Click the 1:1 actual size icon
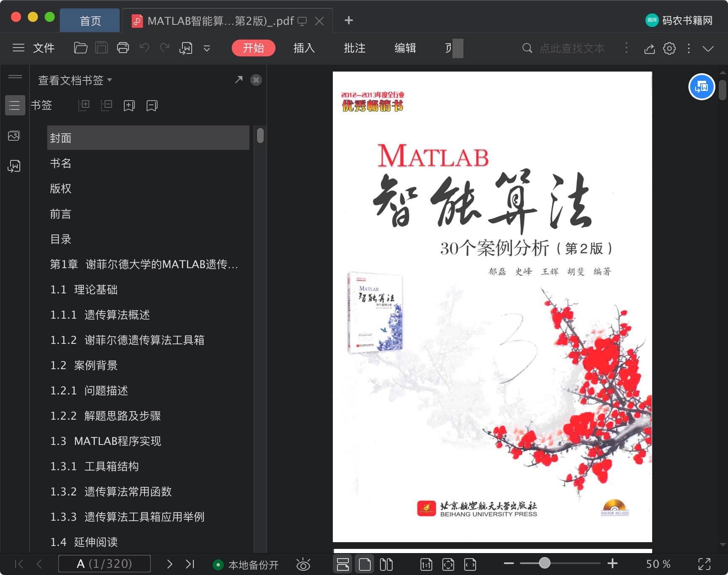Viewport: 728px width, 575px height. (426, 564)
